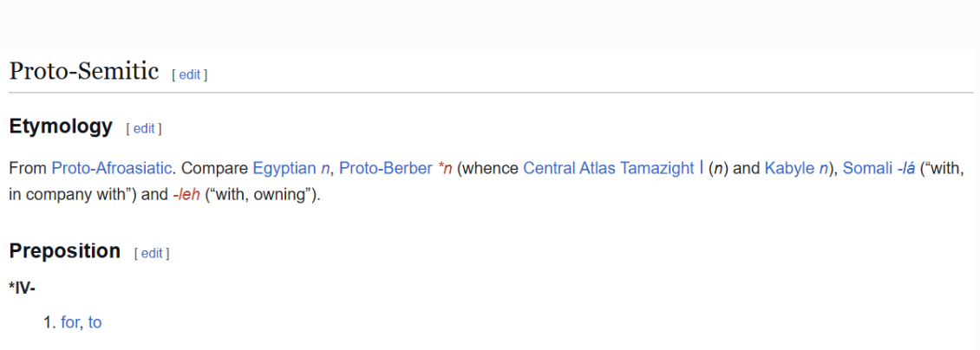Open the Egyptian language link
Viewport: 980px width, 350px height.
click(x=284, y=168)
